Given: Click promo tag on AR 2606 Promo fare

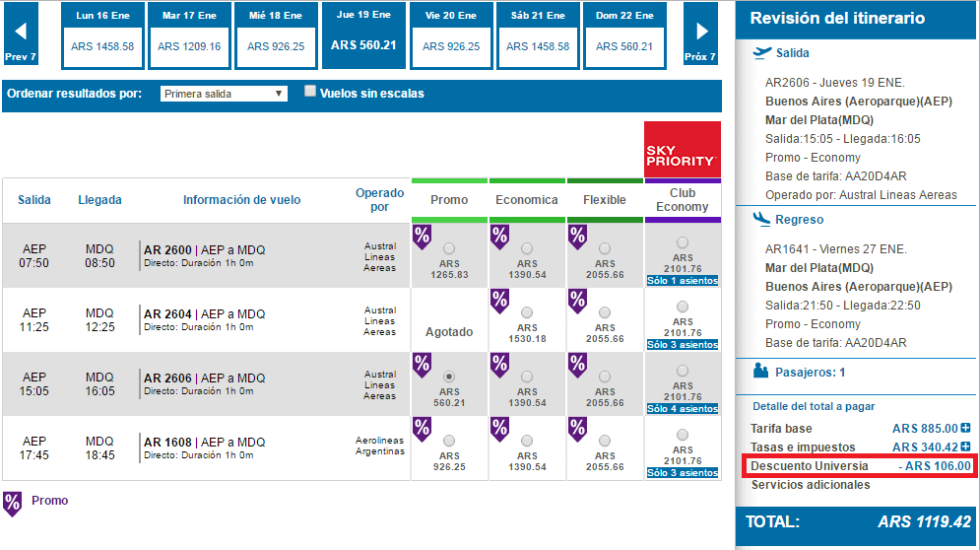Looking at the screenshot, I should [422, 366].
